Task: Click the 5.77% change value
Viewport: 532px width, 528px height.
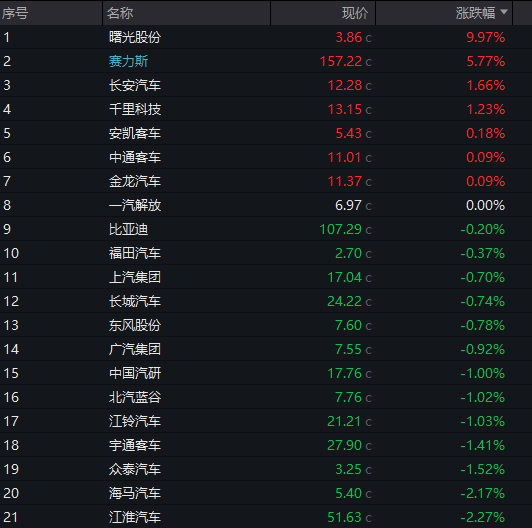Action: pos(486,61)
